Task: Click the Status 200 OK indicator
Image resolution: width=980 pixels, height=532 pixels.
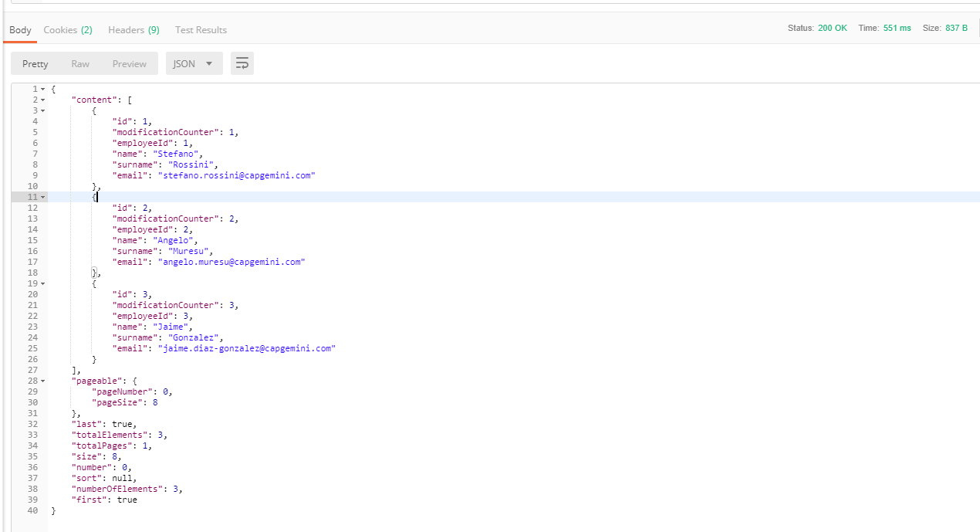Action: coord(832,28)
